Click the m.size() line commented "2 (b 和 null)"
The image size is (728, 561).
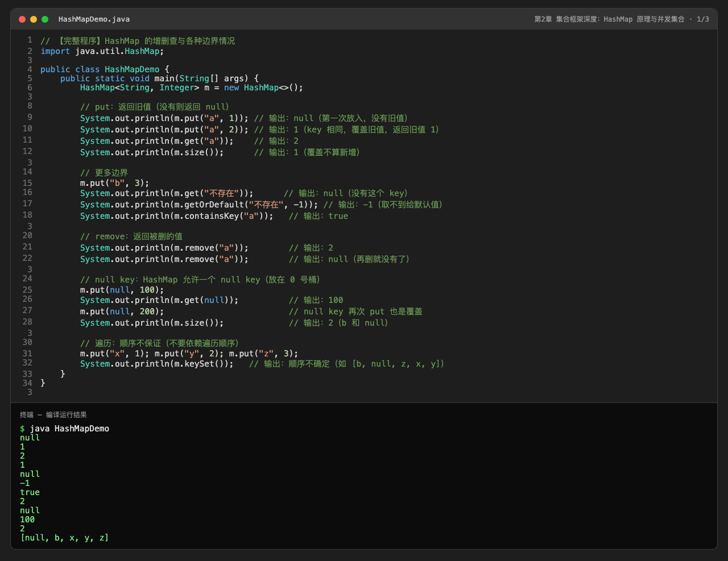234,323
